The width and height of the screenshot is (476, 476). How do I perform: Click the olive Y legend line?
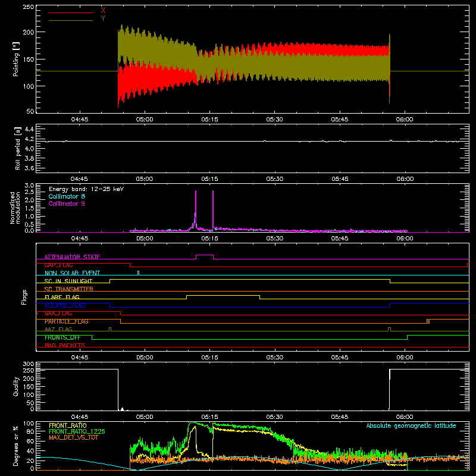point(71,20)
